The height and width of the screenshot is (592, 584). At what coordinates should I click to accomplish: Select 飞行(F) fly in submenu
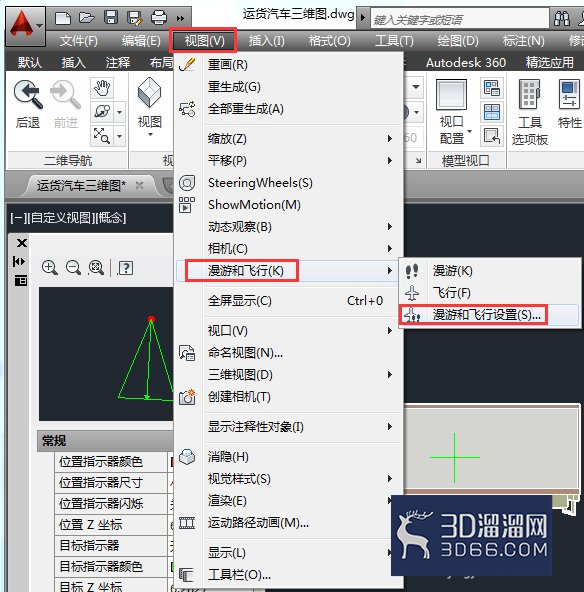490,293
